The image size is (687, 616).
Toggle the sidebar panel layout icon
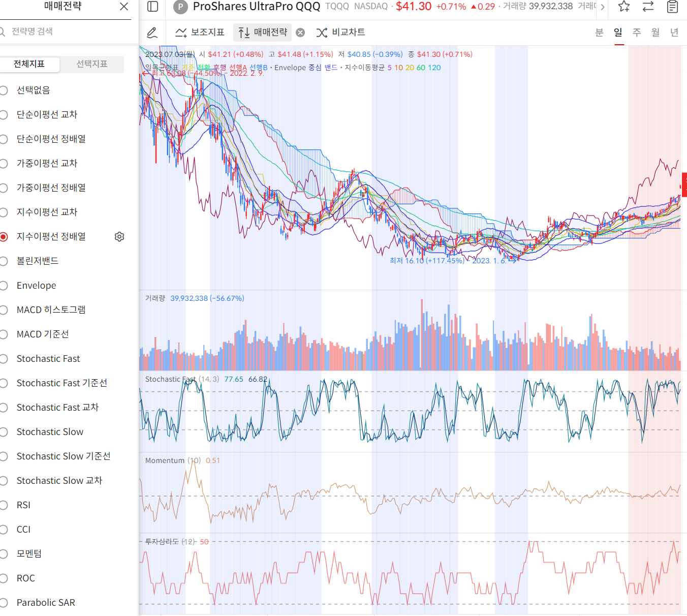pos(152,7)
